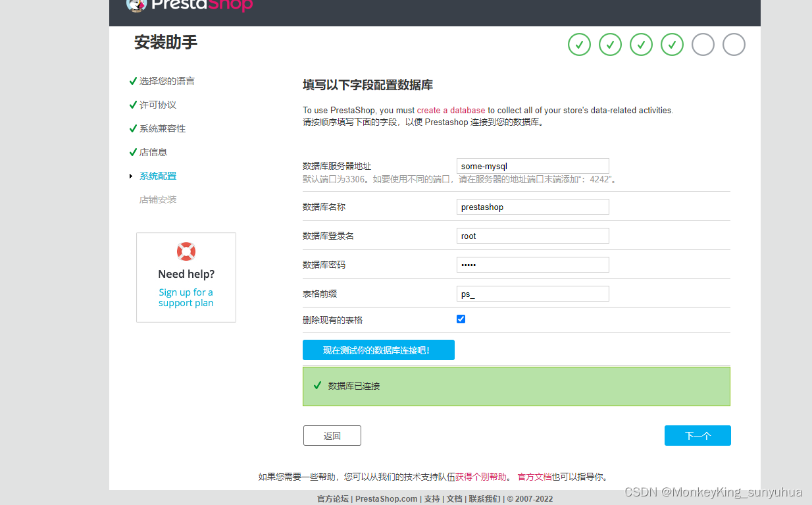Click the PrestaShop logo in header

tap(190, 5)
